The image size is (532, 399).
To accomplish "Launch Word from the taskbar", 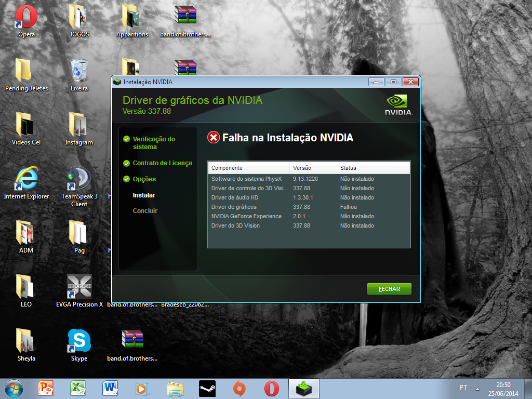I will pyautogui.click(x=110, y=389).
